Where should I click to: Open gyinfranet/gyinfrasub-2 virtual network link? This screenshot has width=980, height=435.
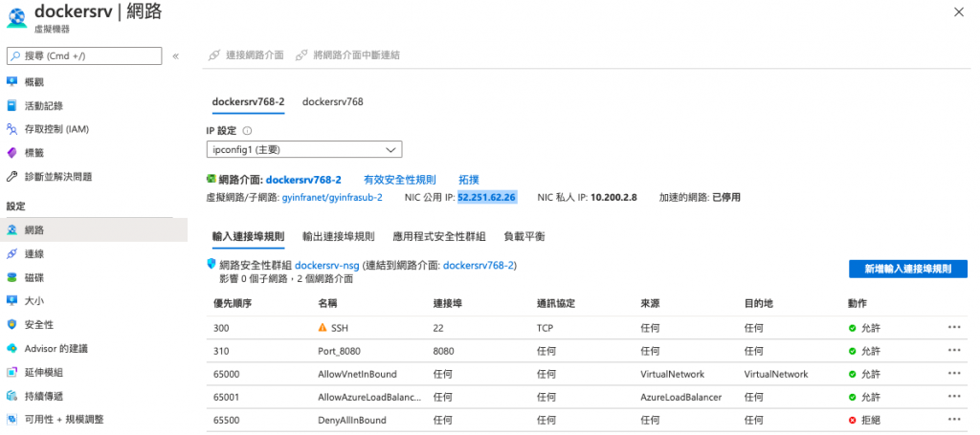332,197
